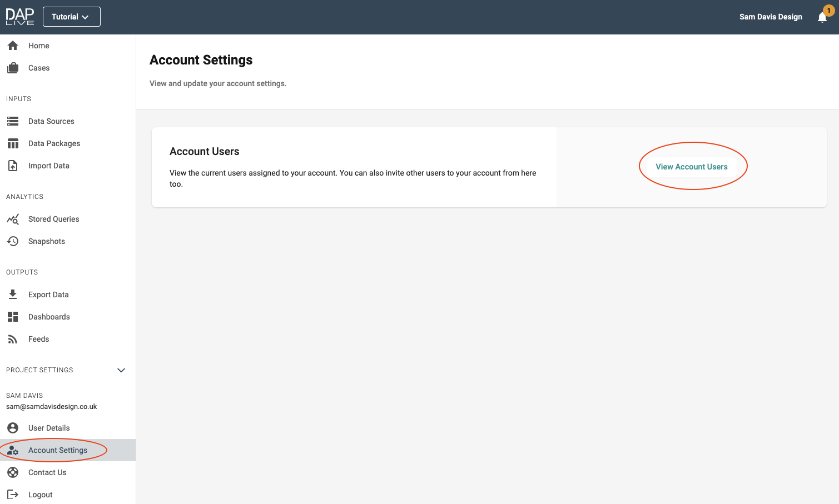Open the notifications bell icon
This screenshot has height=504, width=839.
coord(822,17)
